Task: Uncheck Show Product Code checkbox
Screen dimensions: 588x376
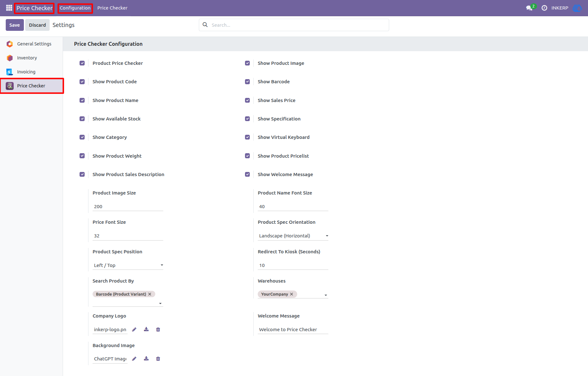Action: click(x=82, y=82)
